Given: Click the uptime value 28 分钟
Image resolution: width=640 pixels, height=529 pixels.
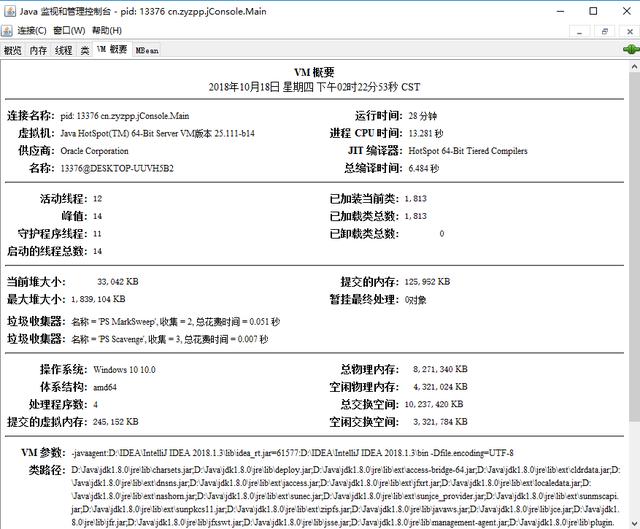Looking at the screenshot, I should click(422, 116).
